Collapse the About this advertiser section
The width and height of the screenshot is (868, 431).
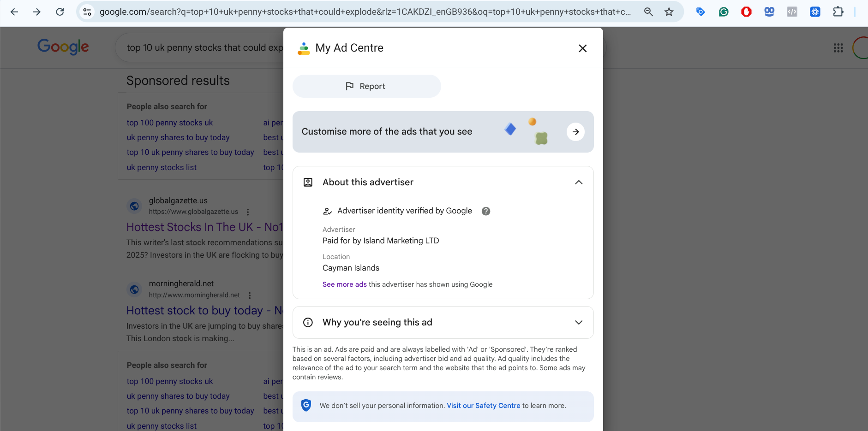[578, 183]
